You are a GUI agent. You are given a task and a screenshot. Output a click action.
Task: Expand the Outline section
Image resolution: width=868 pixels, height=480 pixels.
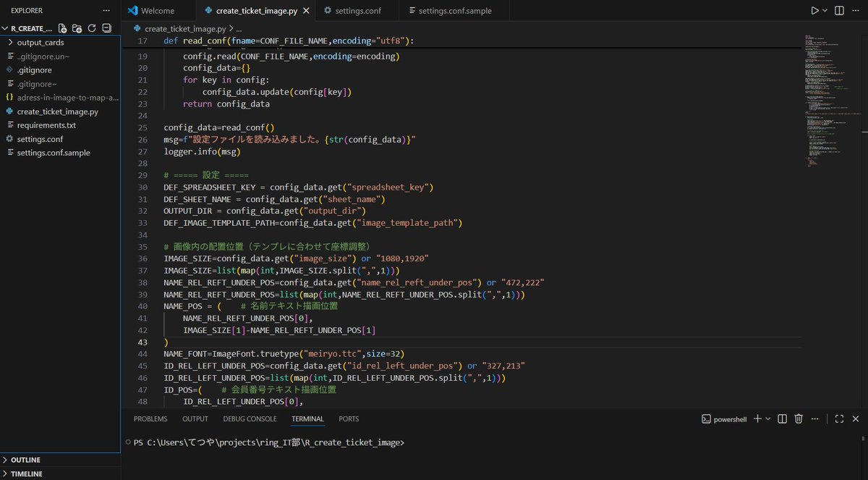pyautogui.click(x=25, y=459)
